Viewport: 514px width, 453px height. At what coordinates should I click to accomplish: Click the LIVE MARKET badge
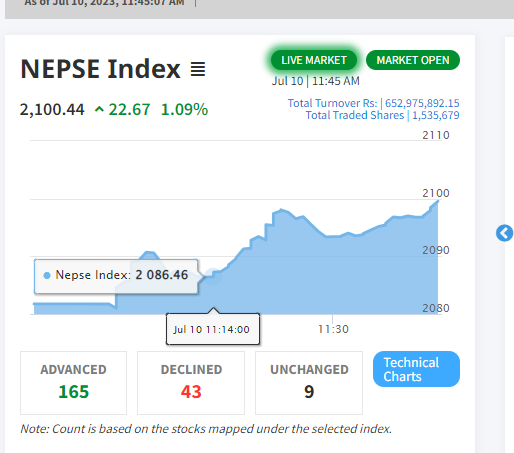(x=314, y=60)
